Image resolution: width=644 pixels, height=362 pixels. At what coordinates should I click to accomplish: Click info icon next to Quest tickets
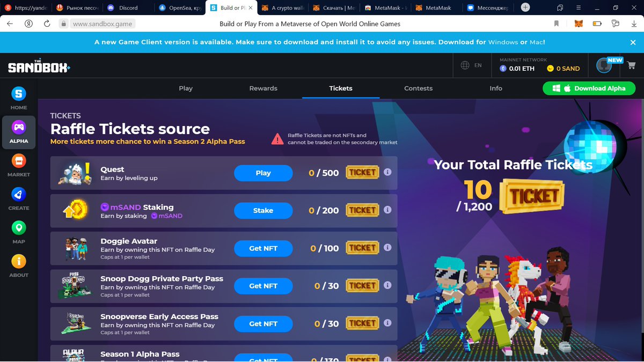tap(387, 172)
